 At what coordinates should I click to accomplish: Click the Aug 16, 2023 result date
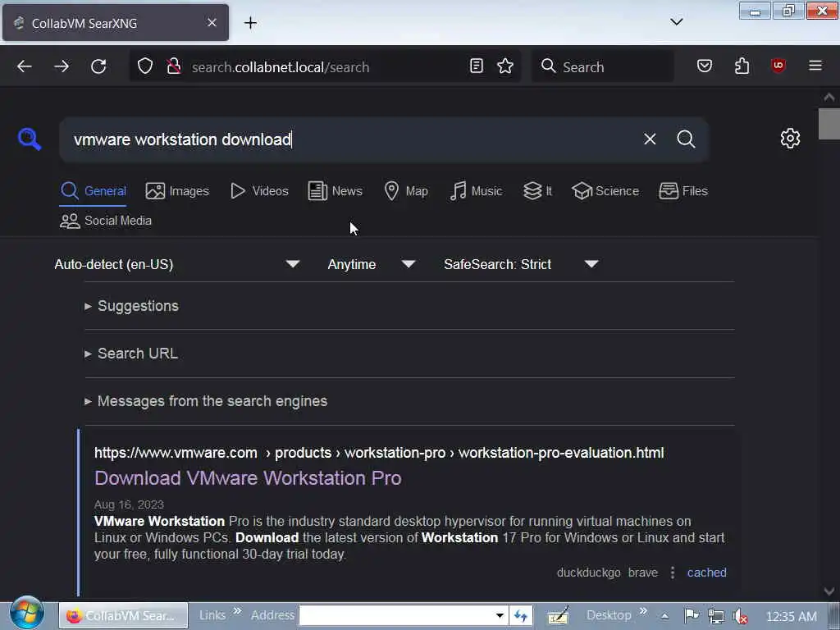tap(129, 504)
